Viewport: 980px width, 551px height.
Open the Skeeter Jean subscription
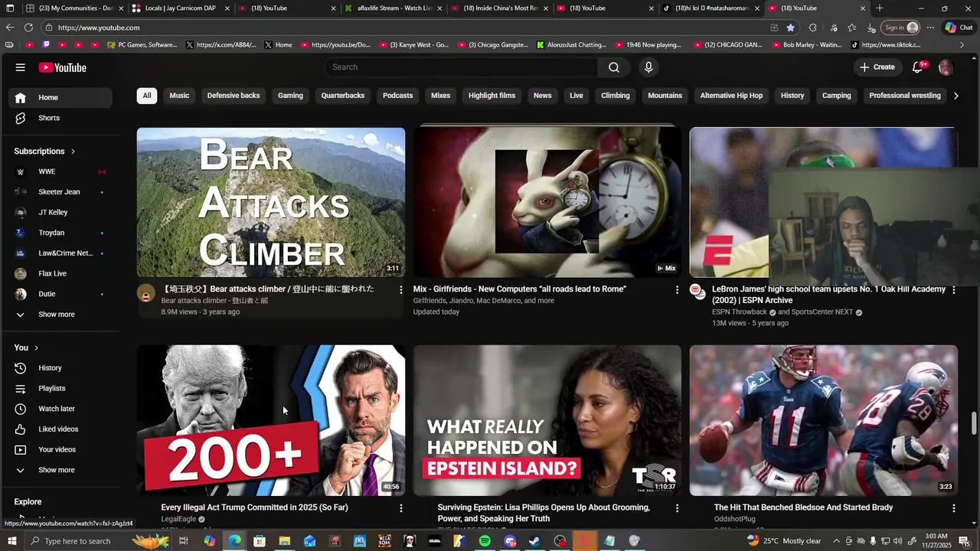point(60,192)
